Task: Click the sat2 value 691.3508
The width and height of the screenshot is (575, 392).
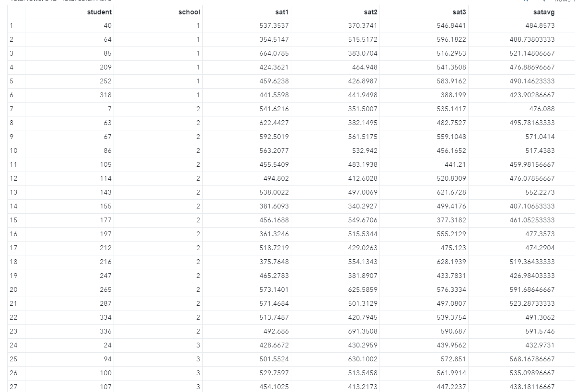Action: pyautogui.click(x=362, y=331)
